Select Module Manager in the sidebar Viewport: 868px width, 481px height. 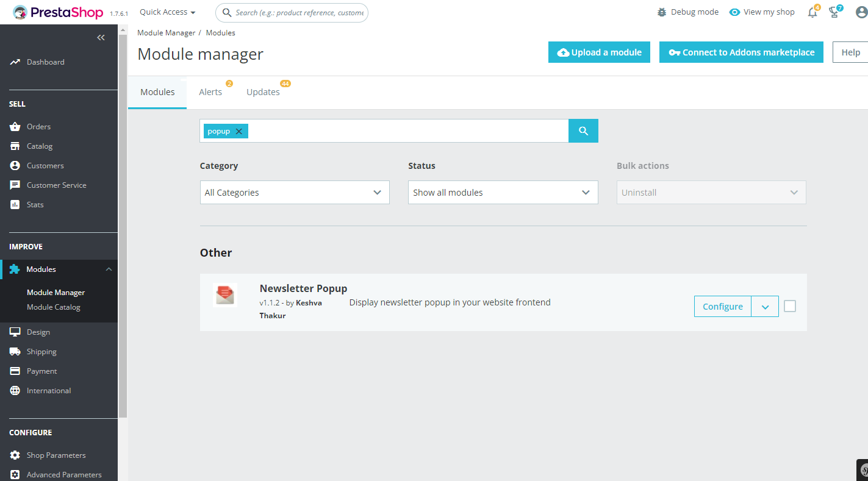click(56, 293)
